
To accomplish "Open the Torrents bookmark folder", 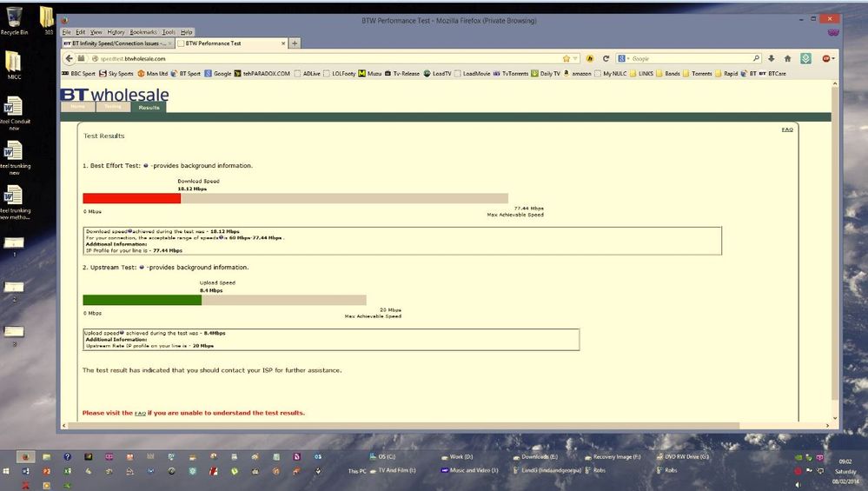I will point(698,73).
